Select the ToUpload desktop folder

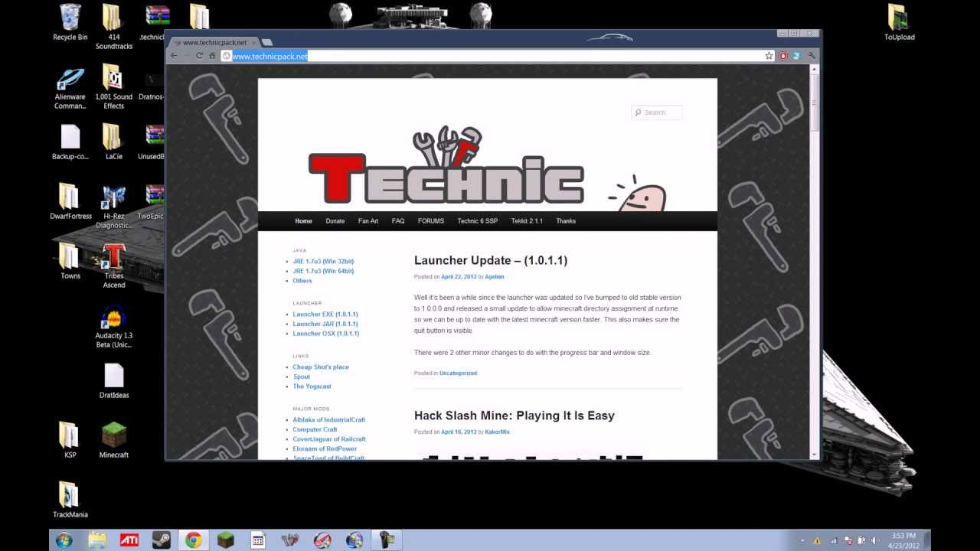point(899,21)
